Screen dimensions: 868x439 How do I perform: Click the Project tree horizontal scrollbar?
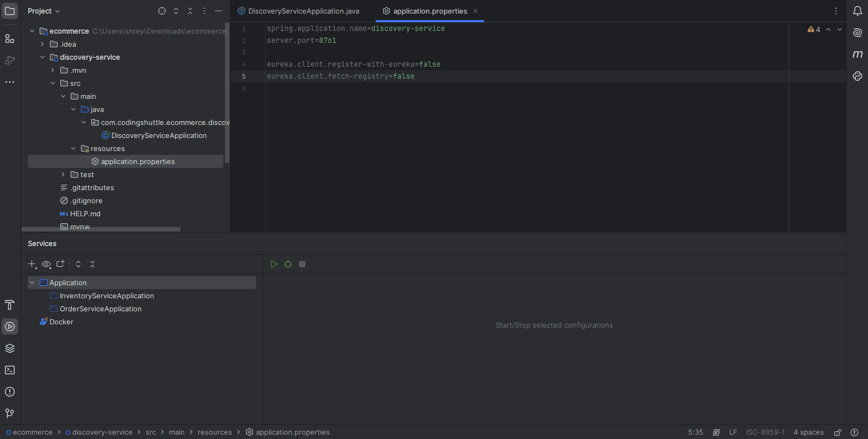click(x=101, y=229)
